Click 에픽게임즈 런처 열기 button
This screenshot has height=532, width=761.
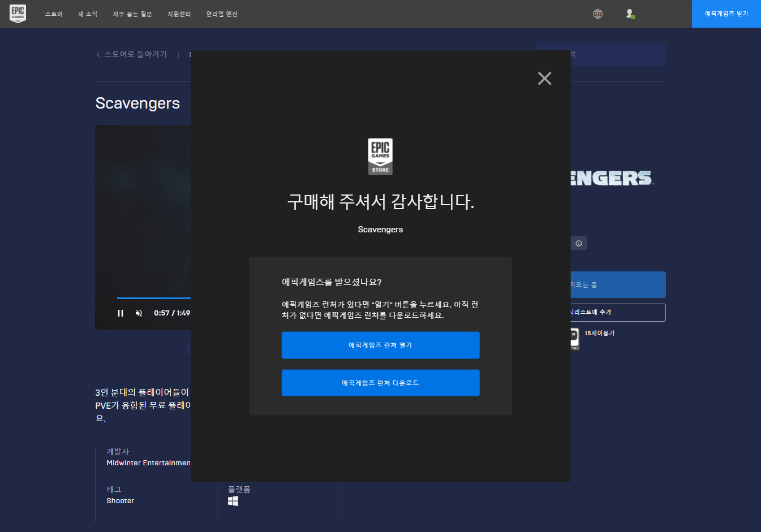coord(380,345)
